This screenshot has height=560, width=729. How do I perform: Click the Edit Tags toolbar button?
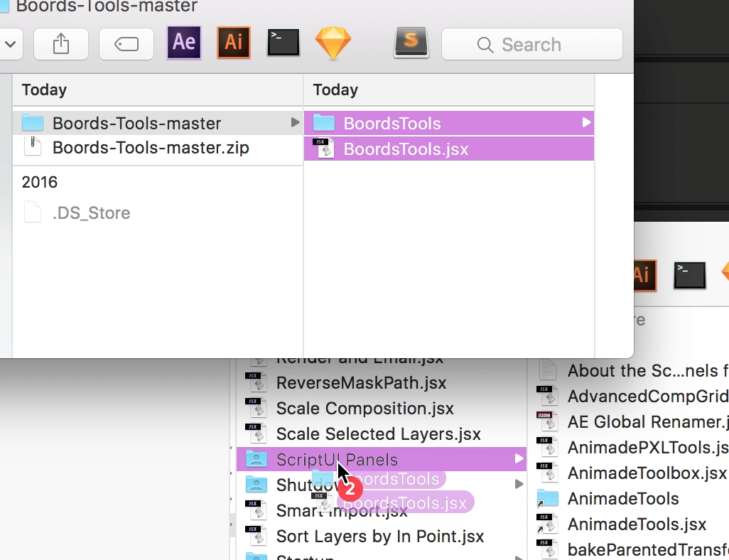tap(126, 44)
